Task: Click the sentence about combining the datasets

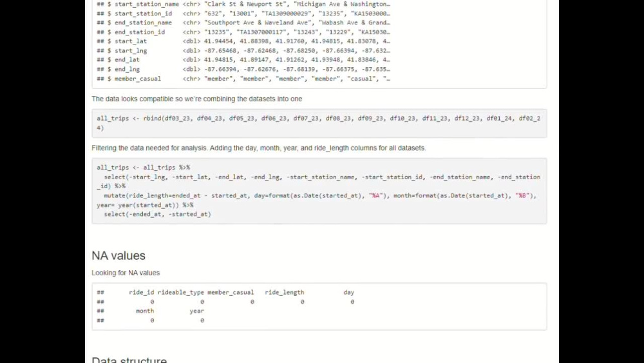Action: [x=196, y=99]
